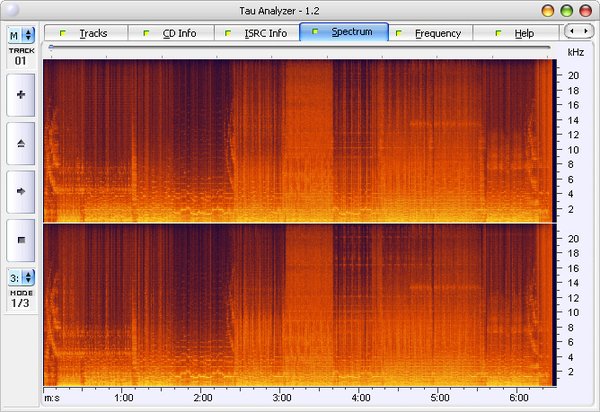Click the kHz axis label
The height and width of the screenshot is (412, 600).
point(576,52)
